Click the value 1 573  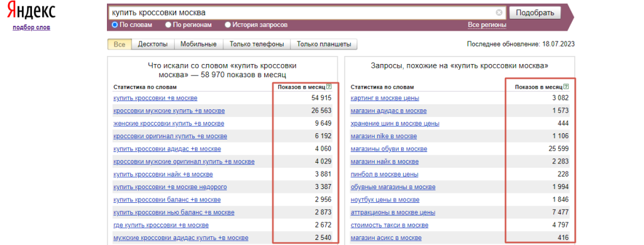[x=560, y=111]
